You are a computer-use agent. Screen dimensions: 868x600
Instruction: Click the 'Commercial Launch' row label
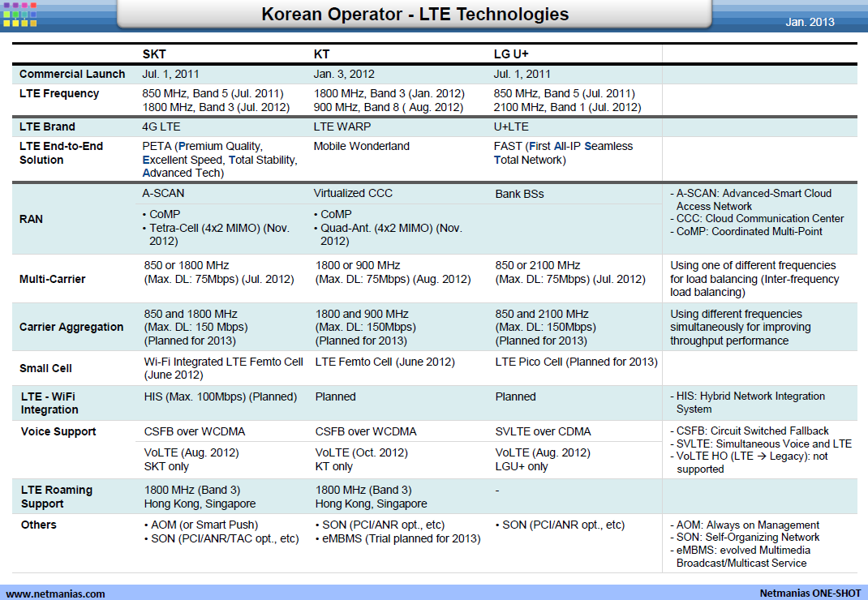72,74
